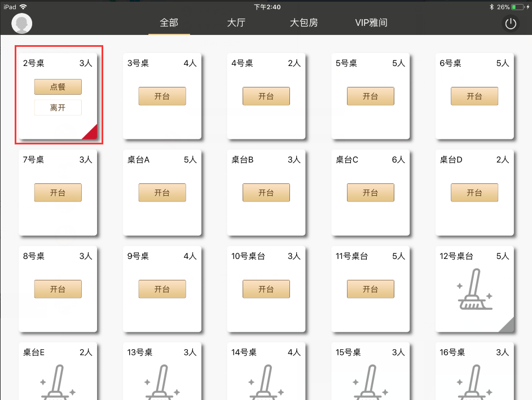Select the 2号桌 label
Screen dimensions: 532x400
(34, 63)
